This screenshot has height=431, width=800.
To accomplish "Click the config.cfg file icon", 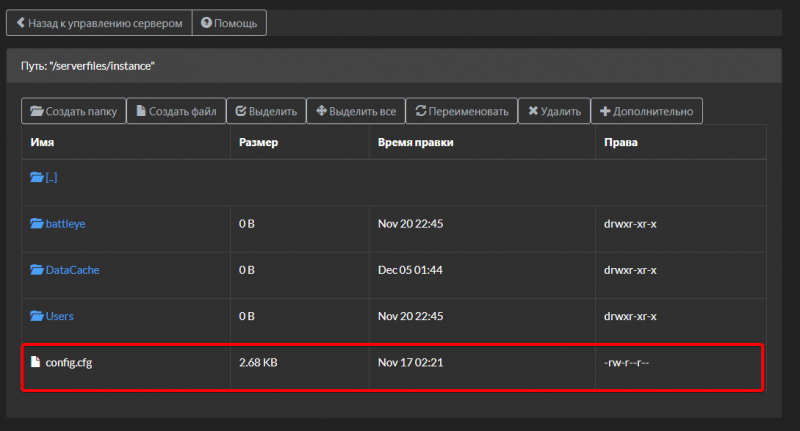I will tap(35, 362).
